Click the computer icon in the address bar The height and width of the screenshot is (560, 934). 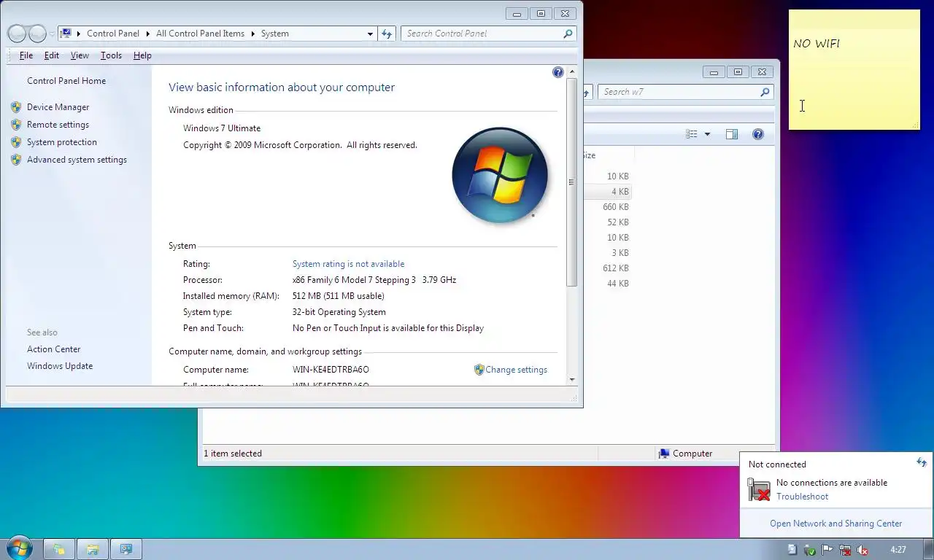point(66,33)
